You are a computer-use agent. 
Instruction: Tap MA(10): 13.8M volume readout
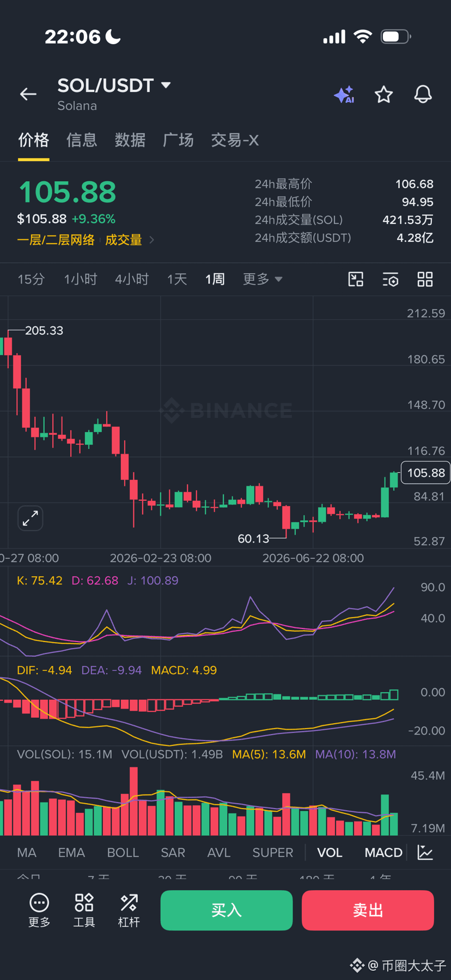coord(356,754)
